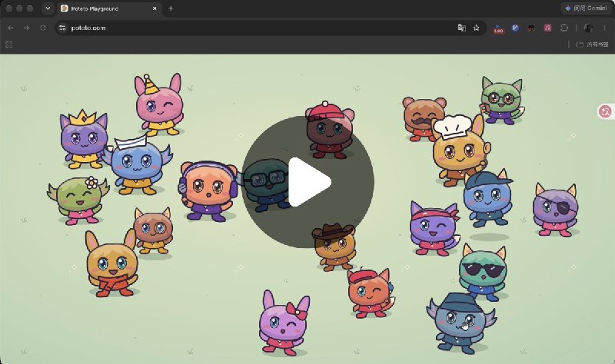Open the extension with the 1.00 badge
615x364 pixels.
tap(498, 28)
